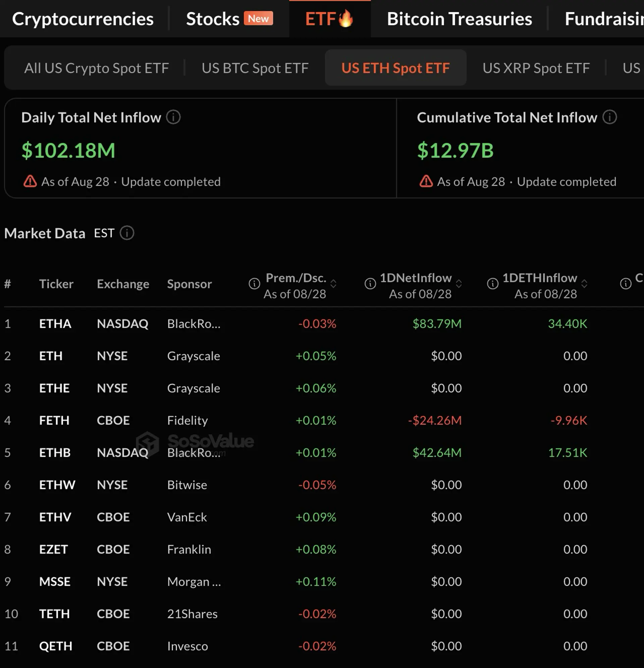This screenshot has width=644, height=668.
Task: Click warning icon under Cumulative Total Net Inflow
Action: 426,181
